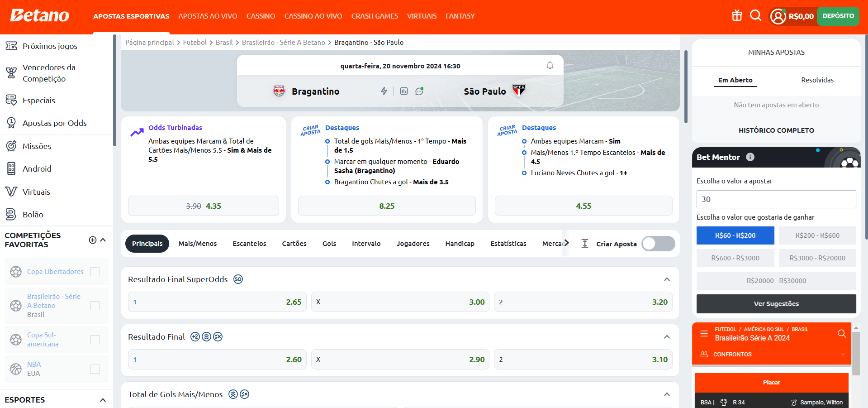This screenshot has height=408, width=868.
Task: Open Apostas ao Vivo in top menu
Action: coord(208,16)
